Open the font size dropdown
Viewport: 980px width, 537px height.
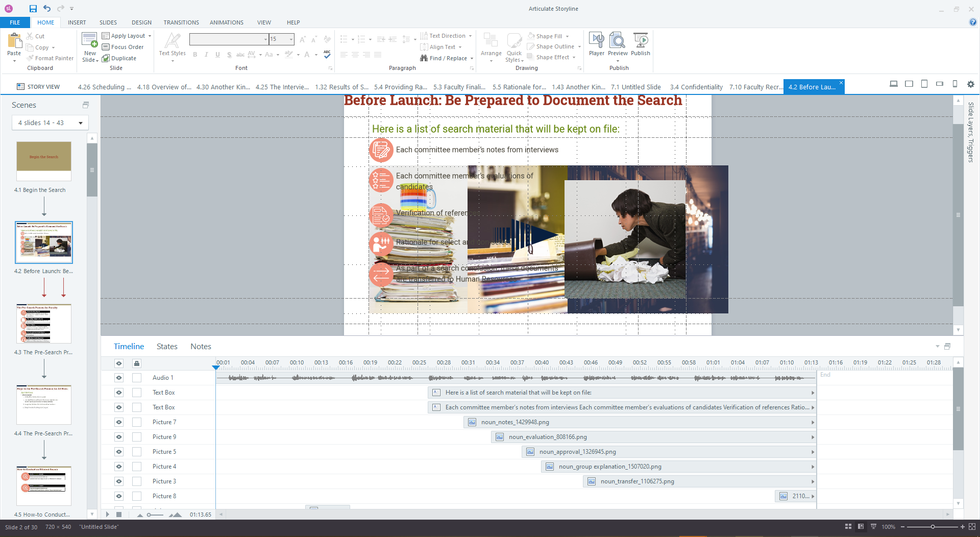tap(291, 39)
